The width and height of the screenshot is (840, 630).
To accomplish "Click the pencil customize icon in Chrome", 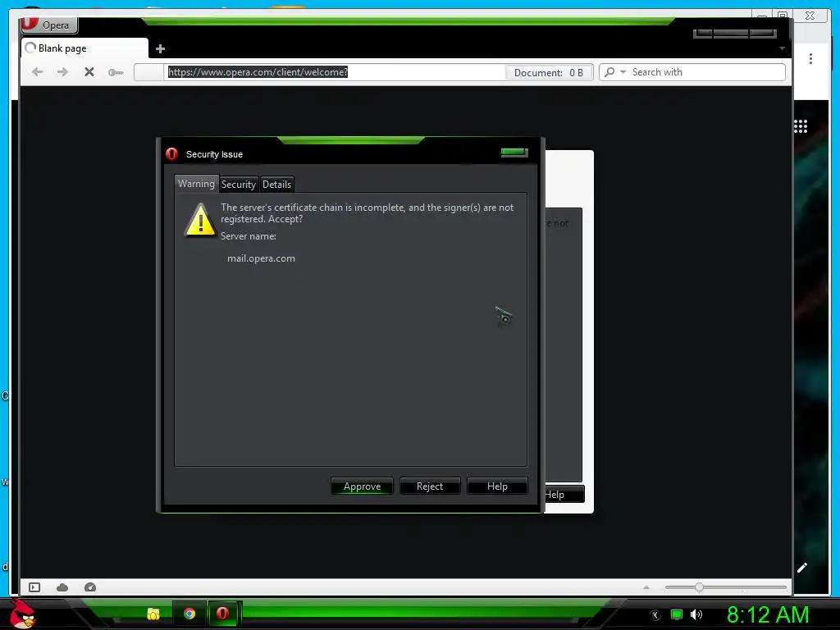I will pos(802,568).
